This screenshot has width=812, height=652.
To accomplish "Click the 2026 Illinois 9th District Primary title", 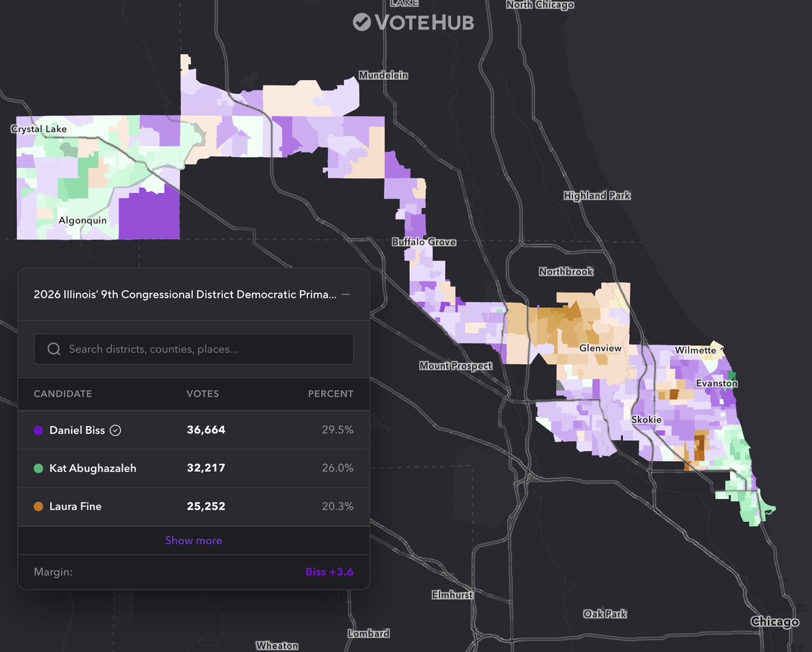I will point(183,295).
